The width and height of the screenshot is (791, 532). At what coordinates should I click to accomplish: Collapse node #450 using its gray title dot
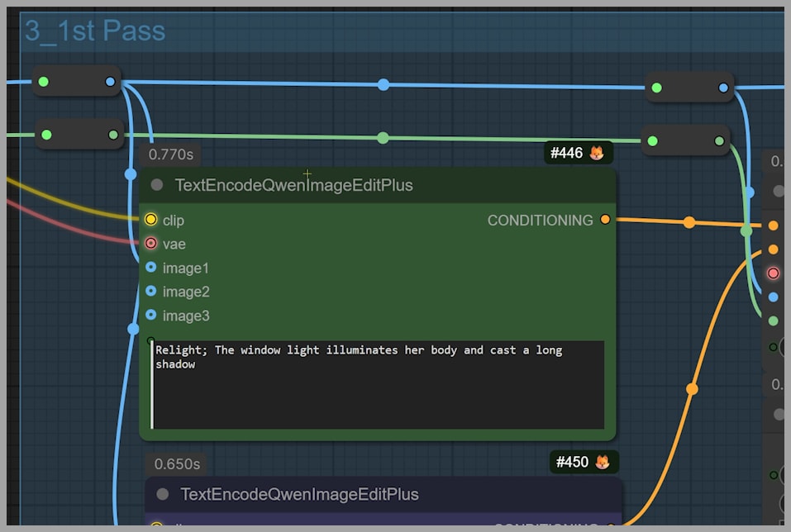[x=163, y=494]
